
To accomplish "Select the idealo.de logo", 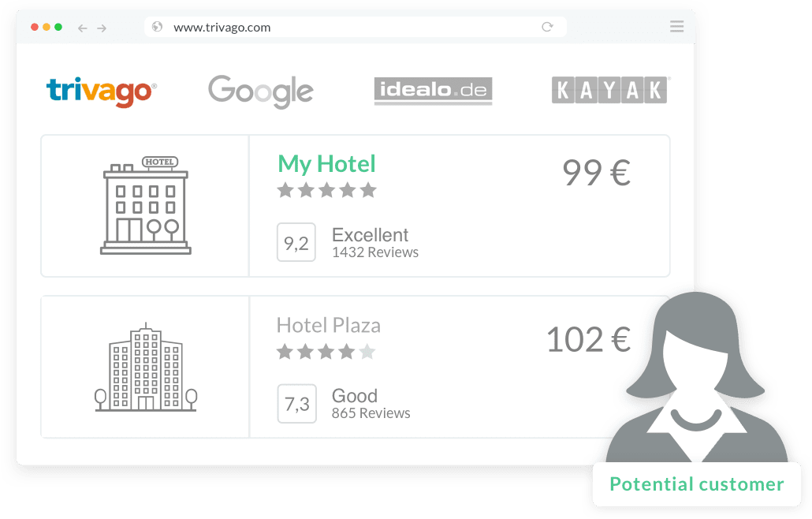I will [x=433, y=91].
